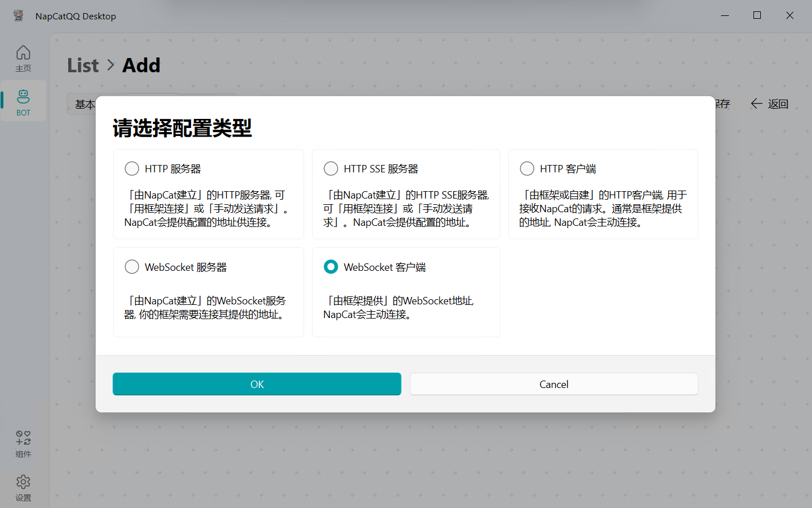The image size is (812, 508).
Task: Click the NapCatQQ app logo icon
Action: (x=18, y=16)
